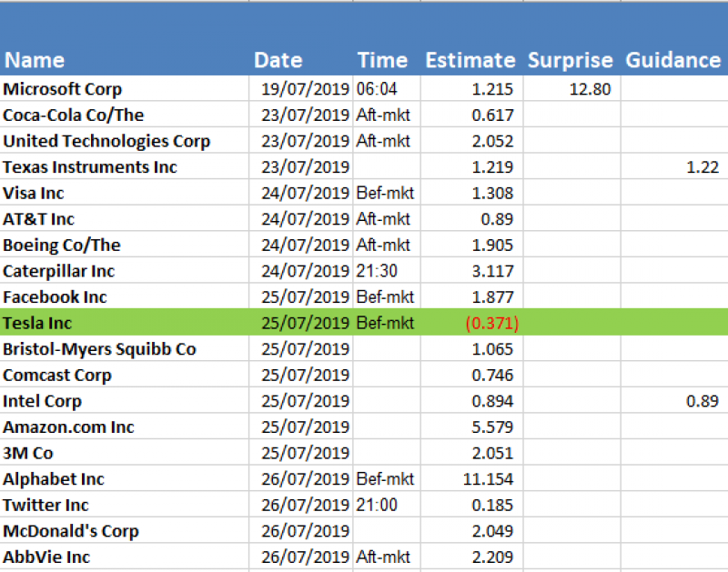This screenshot has width=728, height=572.
Task: Click Tesla's Bef-mkt time cell
Action: point(385,323)
